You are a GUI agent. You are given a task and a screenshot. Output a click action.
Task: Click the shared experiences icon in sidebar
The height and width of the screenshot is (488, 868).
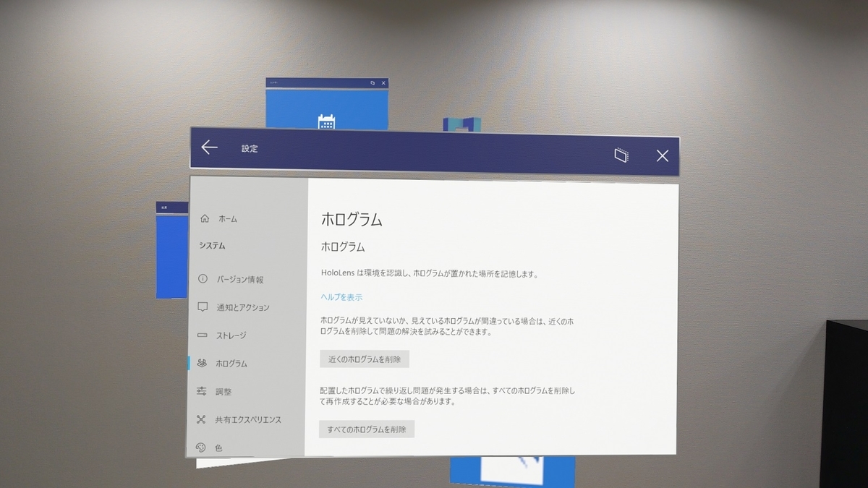point(201,419)
